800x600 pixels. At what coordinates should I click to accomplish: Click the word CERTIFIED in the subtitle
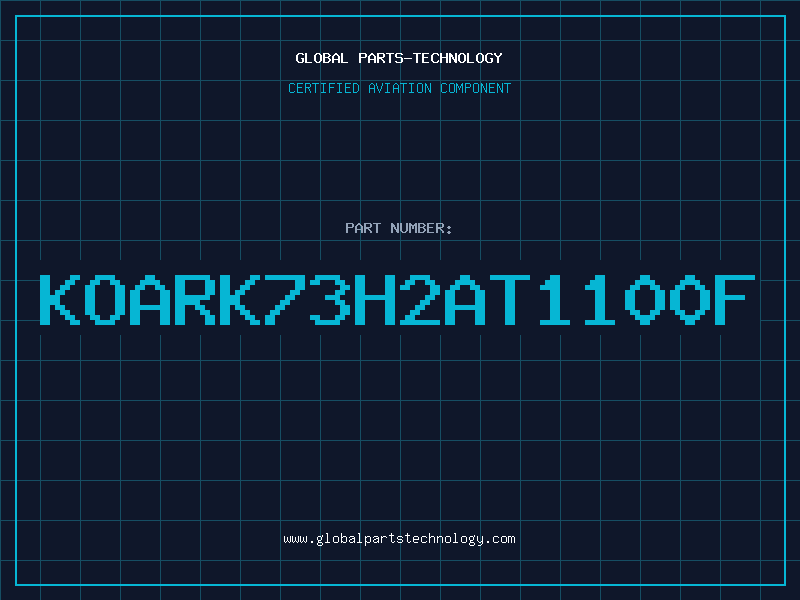click(324, 88)
